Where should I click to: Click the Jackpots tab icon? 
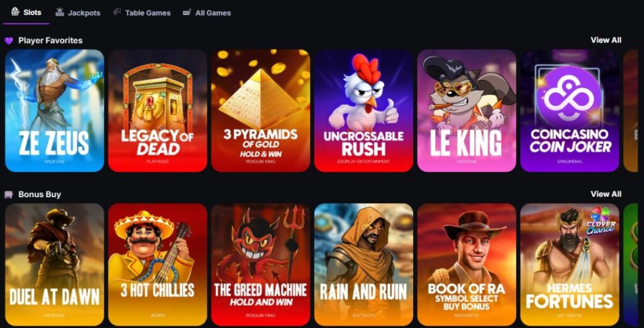click(x=60, y=13)
